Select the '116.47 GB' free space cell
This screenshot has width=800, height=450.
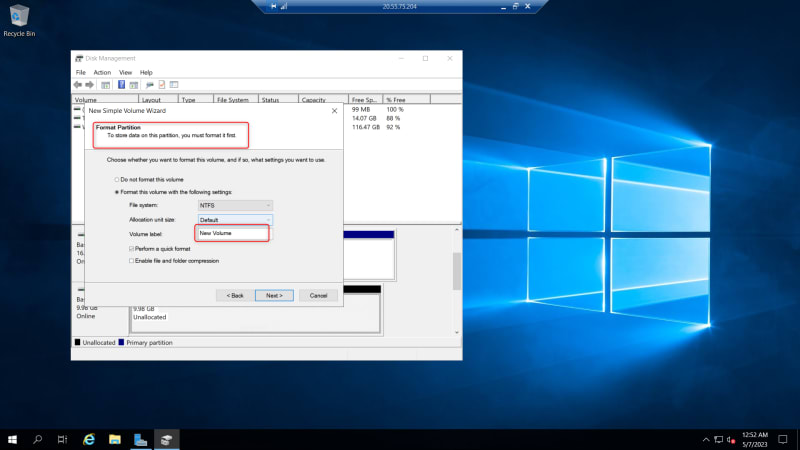coord(366,127)
